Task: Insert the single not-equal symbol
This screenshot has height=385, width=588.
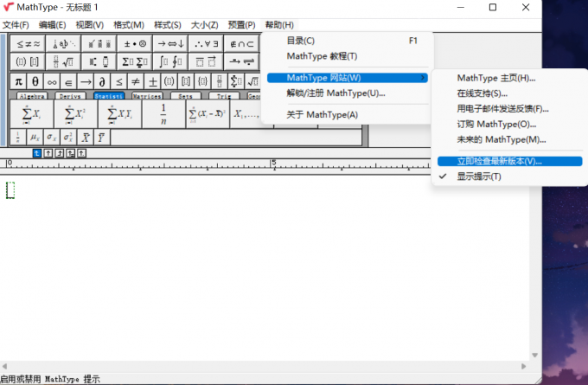Action: tap(136, 81)
